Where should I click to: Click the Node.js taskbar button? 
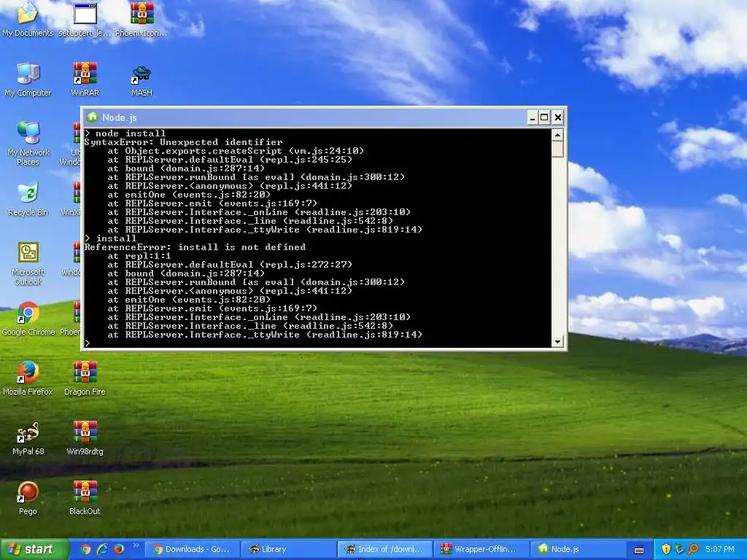pos(578,549)
